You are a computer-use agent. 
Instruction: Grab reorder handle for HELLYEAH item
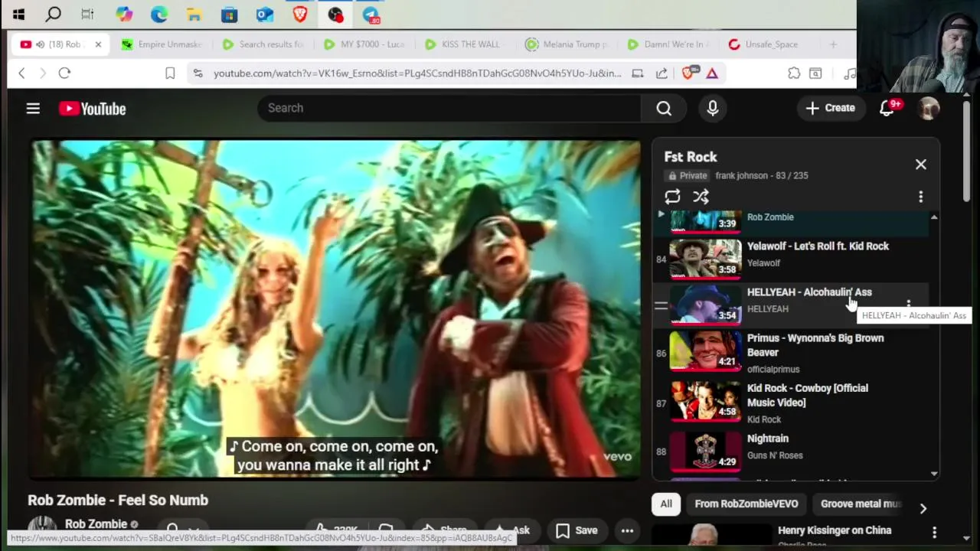point(661,305)
